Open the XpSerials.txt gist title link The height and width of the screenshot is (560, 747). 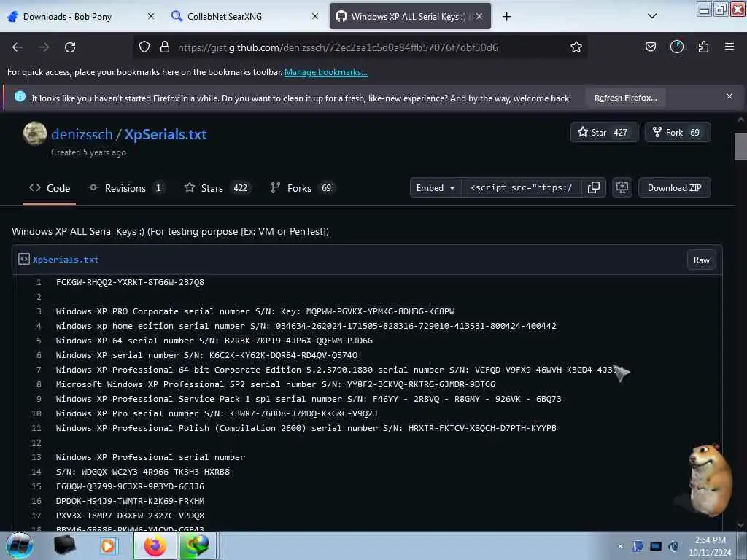(x=166, y=134)
